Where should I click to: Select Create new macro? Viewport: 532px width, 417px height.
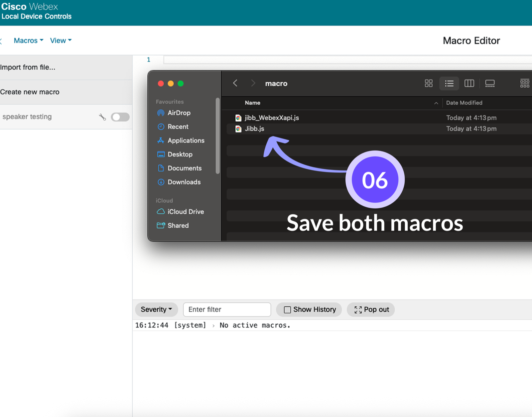click(x=66, y=92)
